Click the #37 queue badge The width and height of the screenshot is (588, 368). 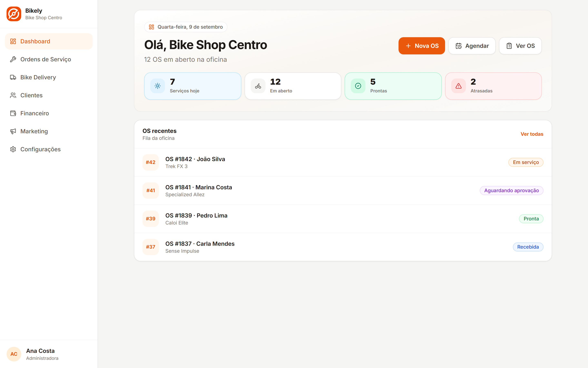pos(151,247)
